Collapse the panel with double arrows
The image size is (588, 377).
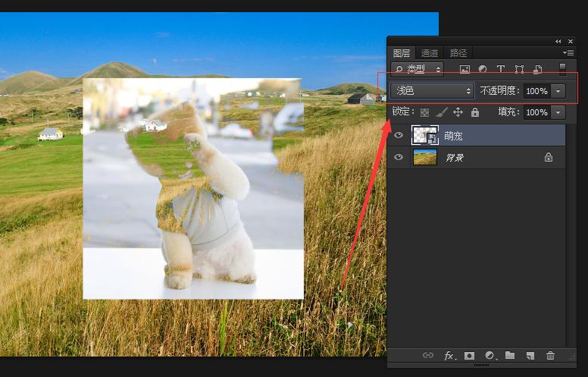coord(558,41)
